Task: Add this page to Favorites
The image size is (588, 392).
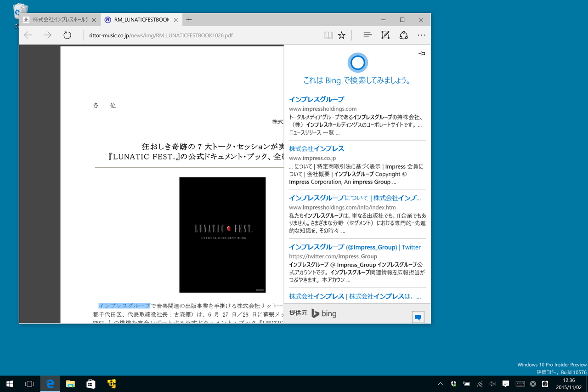Action: 341,35
